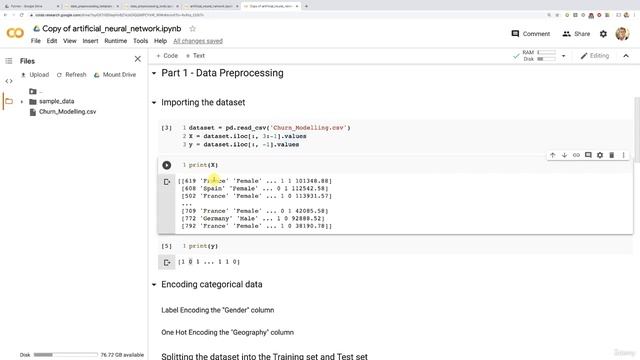Open the table of contents sidebar icon
Image resolution: width=640 pixels, height=360 pixels.
coord(9,61)
